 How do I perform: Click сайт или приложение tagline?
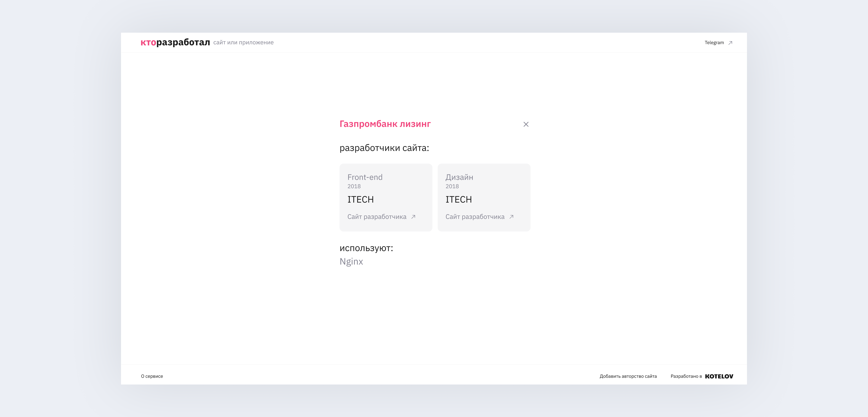tap(243, 42)
